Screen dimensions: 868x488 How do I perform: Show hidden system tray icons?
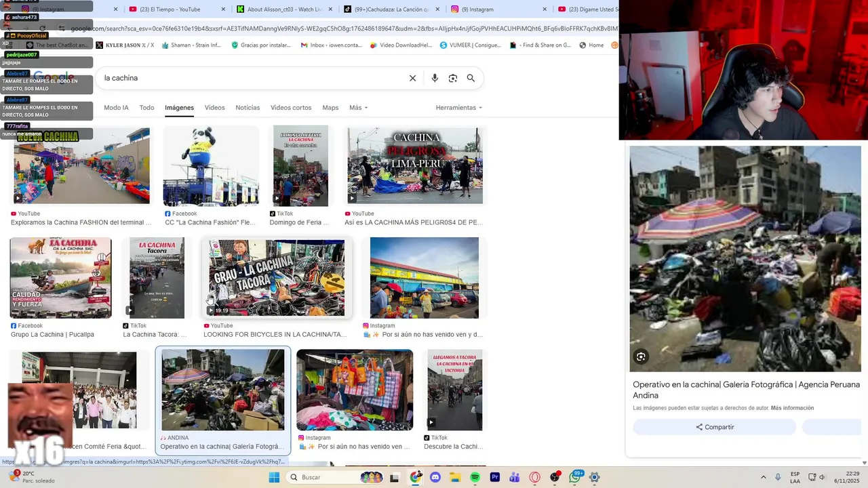[763, 477]
